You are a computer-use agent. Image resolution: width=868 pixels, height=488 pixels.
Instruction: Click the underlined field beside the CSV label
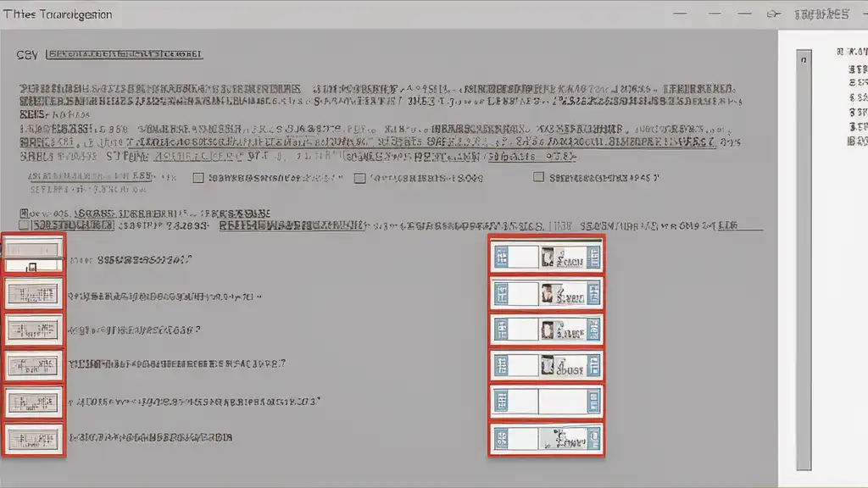point(125,54)
